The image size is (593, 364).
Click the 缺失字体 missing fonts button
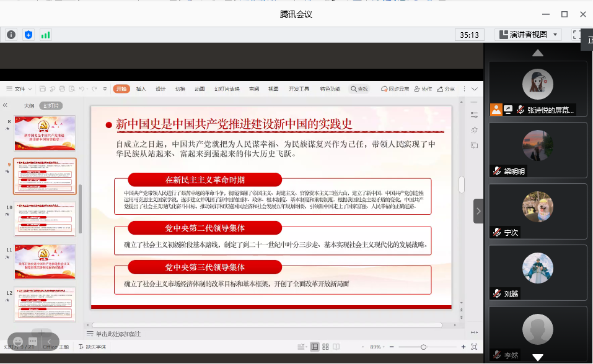coord(92,347)
